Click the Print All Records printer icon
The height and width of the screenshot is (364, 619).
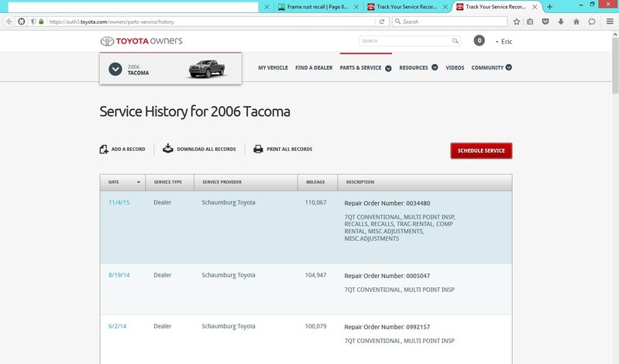tap(258, 149)
